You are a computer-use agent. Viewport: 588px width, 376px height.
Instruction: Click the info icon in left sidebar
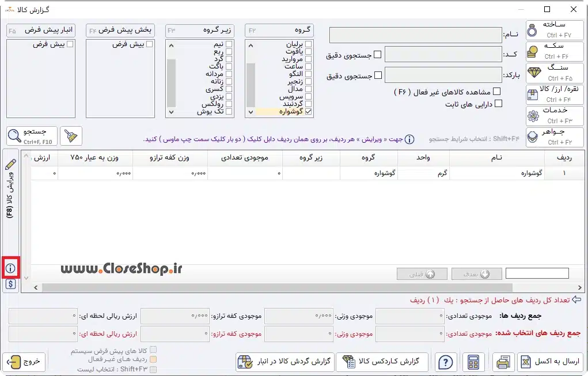pyautogui.click(x=10, y=268)
